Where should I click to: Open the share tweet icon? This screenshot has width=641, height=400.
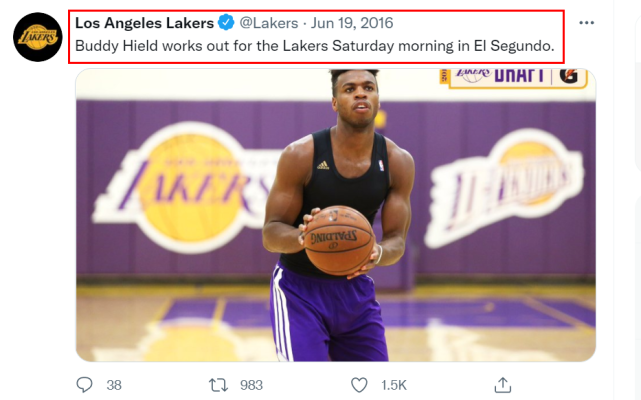pos(502,385)
